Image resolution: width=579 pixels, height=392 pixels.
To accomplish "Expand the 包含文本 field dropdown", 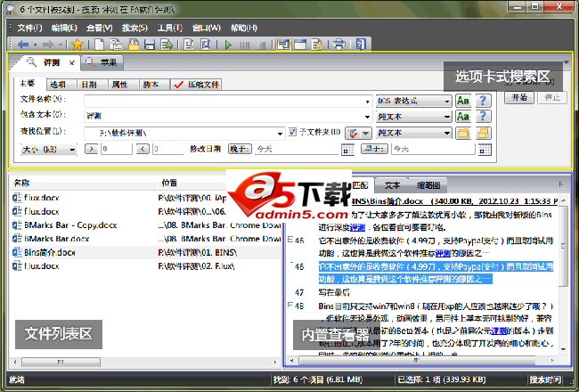I will [367, 117].
